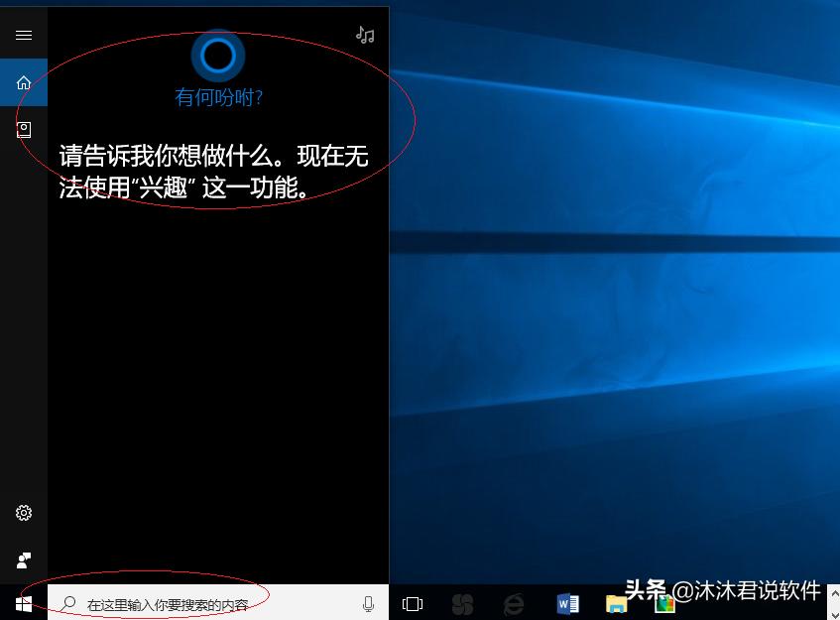Click the search magnifier icon
The height and width of the screenshot is (620, 840).
(x=67, y=602)
